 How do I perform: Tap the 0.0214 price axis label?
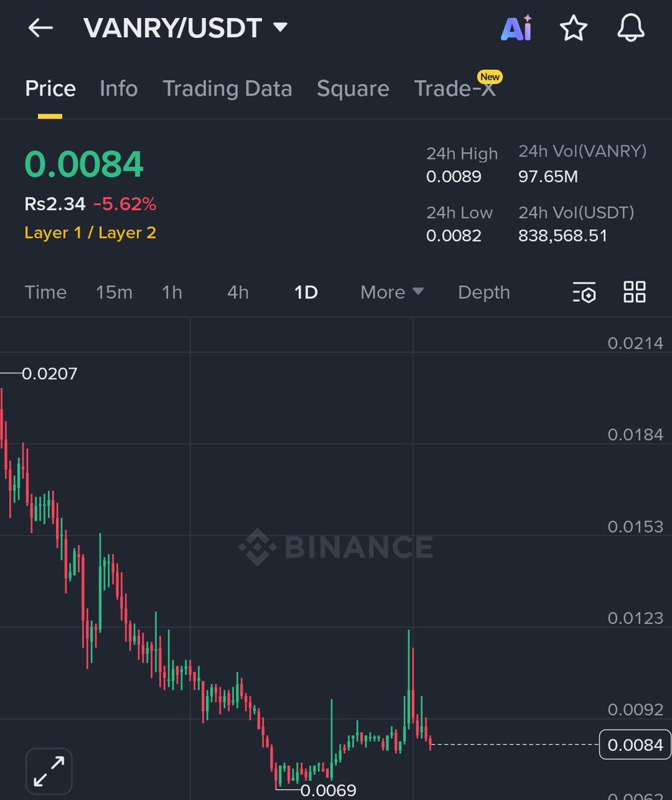635,343
